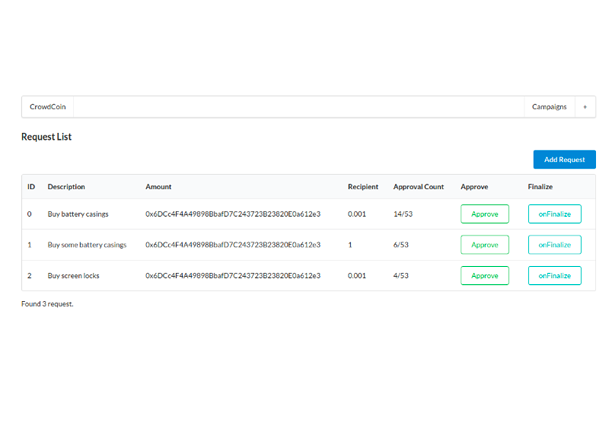604x424 pixels.
Task: Click the 6/53 approval count cell
Action: 401,245
